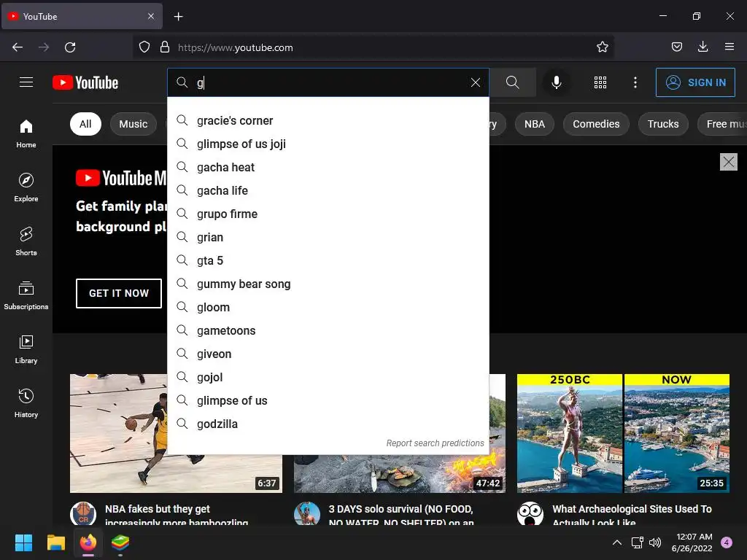Reload the page

(70, 47)
